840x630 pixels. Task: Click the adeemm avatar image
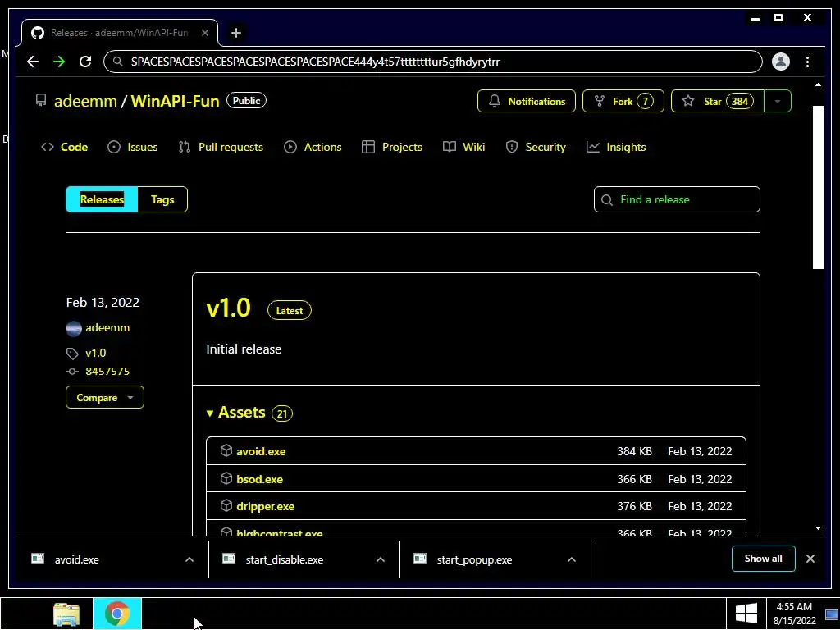tap(73, 328)
